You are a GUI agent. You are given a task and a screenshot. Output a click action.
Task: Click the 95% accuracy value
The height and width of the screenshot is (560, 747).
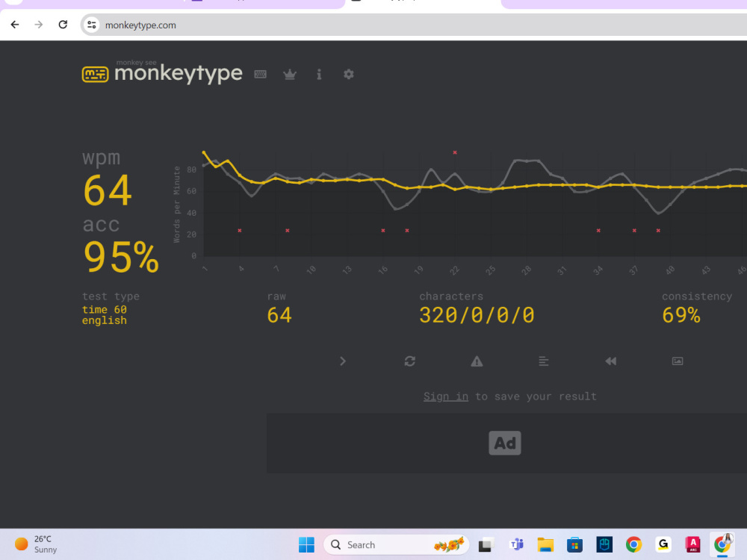(x=121, y=258)
